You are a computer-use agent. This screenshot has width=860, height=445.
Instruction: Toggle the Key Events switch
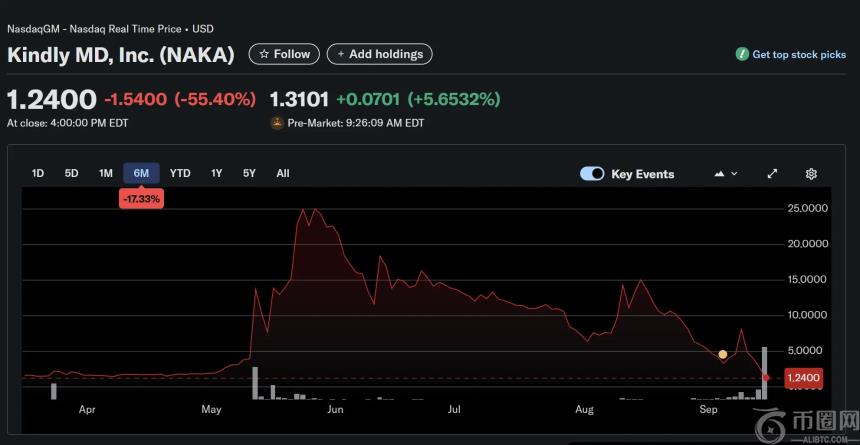(x=592, y=174)
